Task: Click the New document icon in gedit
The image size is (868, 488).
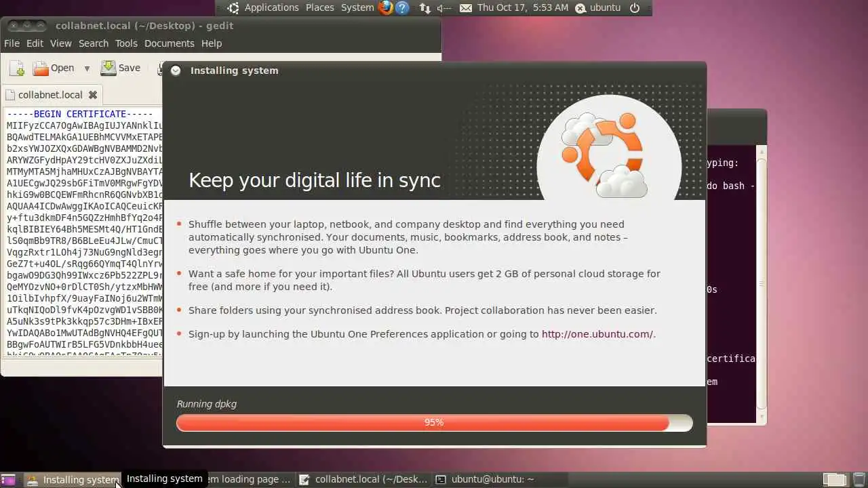Action: tap(17, 68)
